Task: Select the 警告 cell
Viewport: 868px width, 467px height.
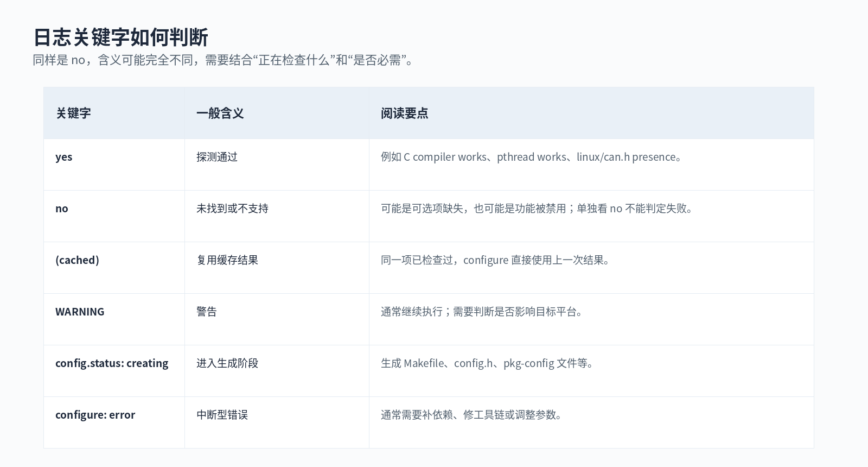Action: 207,312
